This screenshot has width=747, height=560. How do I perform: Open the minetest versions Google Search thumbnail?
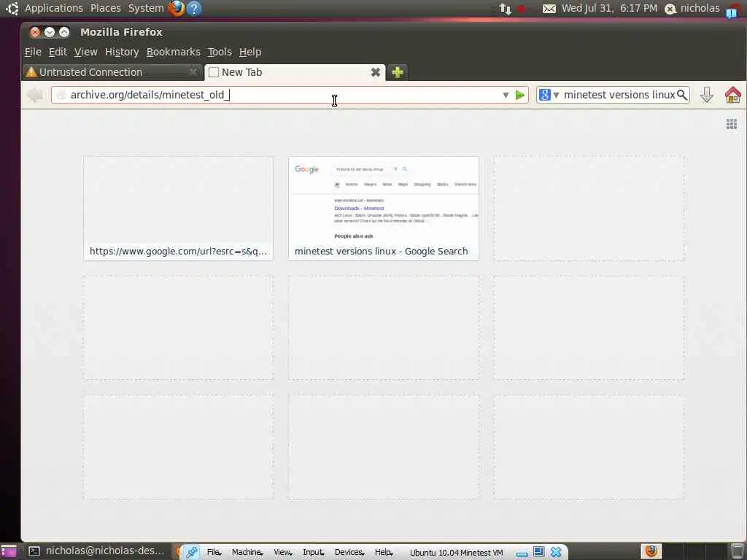pyautogui.click(x=384, y=209)
